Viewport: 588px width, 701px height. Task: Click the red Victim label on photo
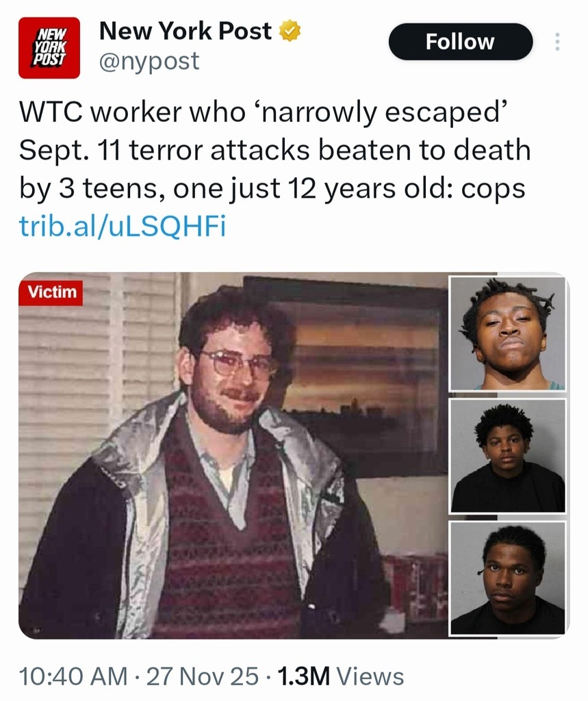[51, 292]
